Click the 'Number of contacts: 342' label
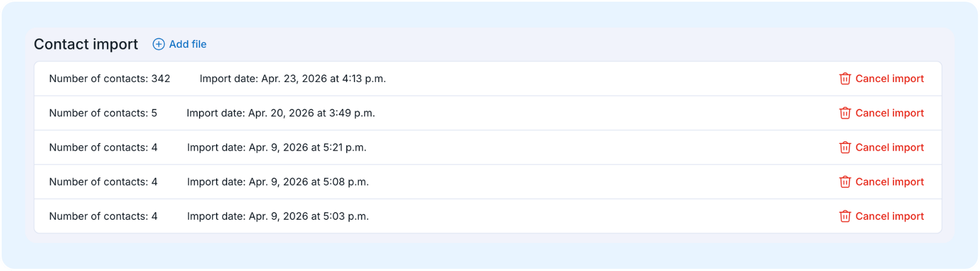 (110, 79)
